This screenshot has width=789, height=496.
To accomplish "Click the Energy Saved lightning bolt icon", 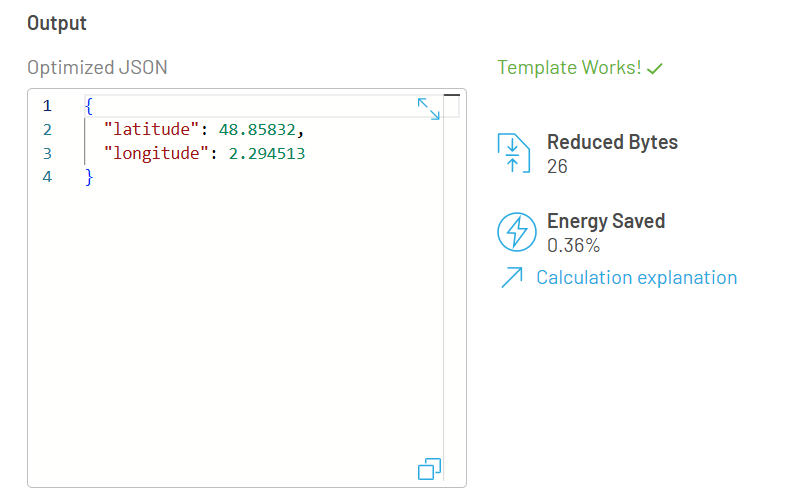I will click(516, 232).
